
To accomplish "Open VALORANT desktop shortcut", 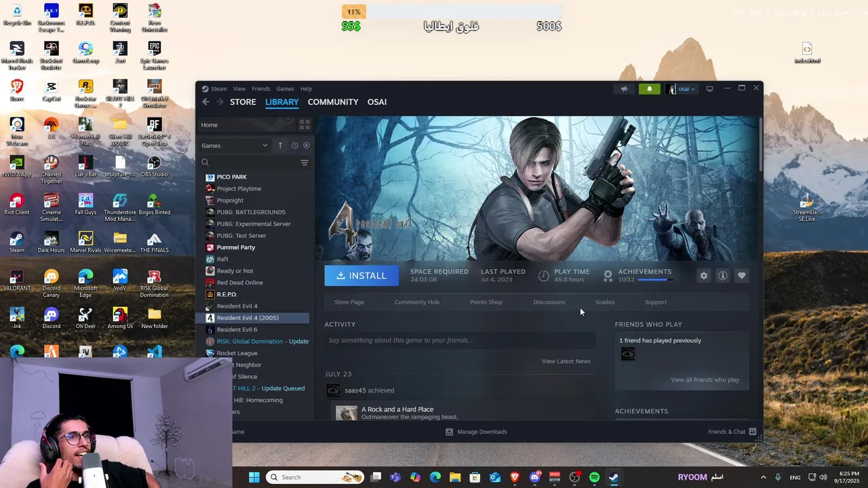I will [17, 280].
